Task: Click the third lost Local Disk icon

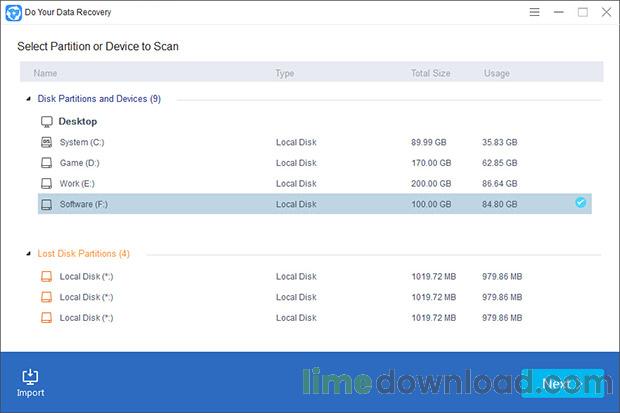Action: coord(46,318)
